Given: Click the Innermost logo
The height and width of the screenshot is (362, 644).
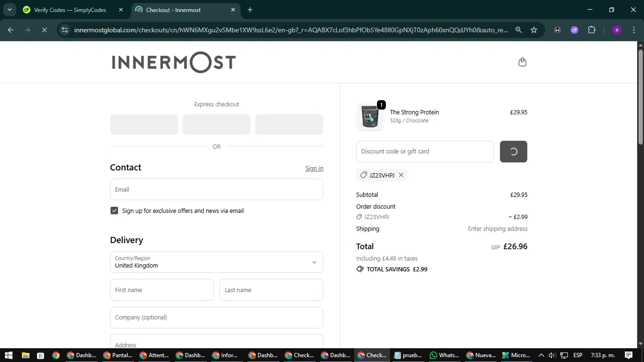Looking at the screenshot, I should pos(174,62).
